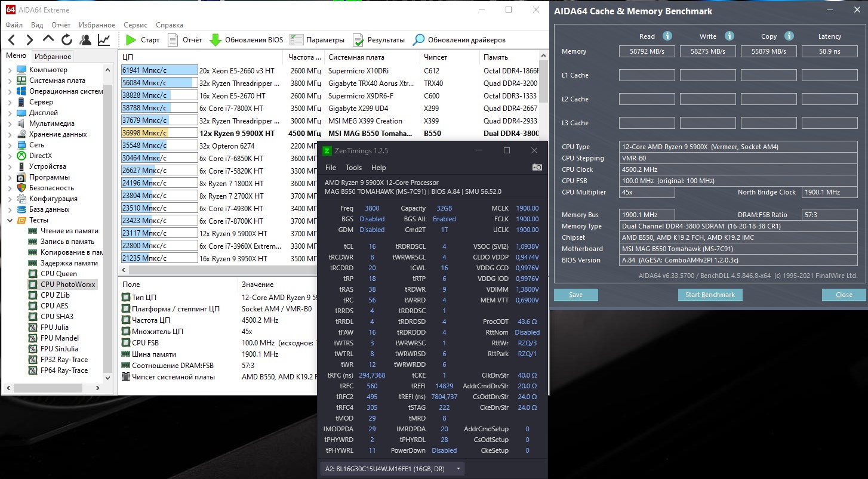Click the info icon next to Read
The width and height of the screenshot is (868, 479).
tap(667, 36)
